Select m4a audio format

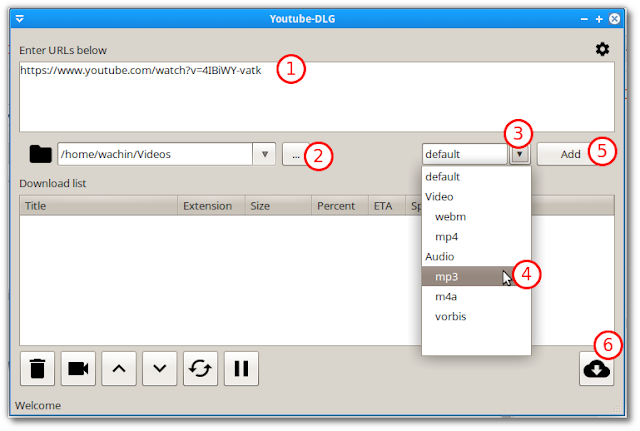(476, 296)
